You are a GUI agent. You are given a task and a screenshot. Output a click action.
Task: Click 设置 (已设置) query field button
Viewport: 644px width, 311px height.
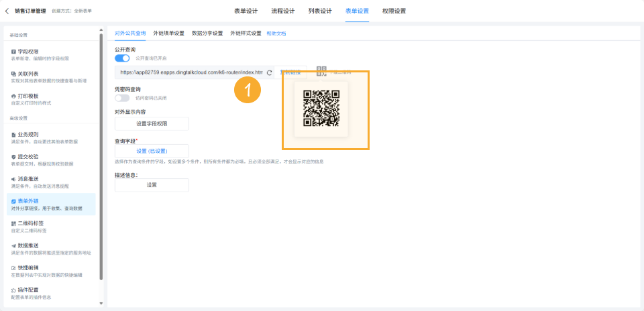tap(152, 151)
